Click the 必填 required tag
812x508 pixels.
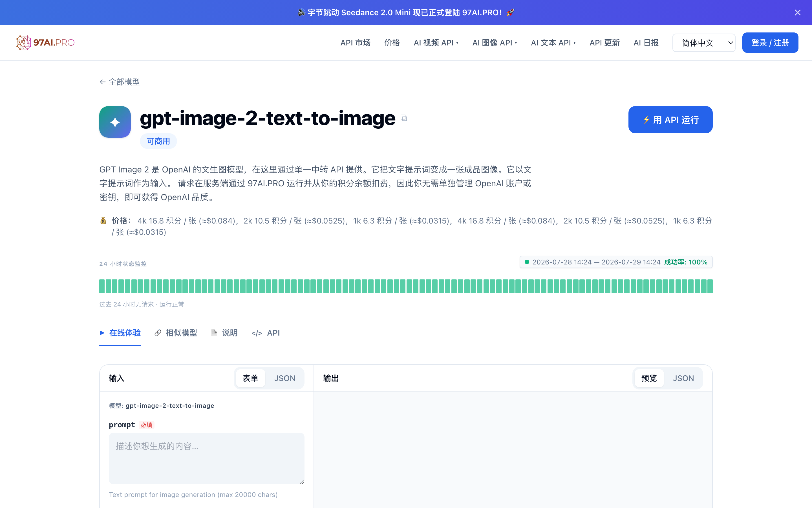[x=147, y=425]
